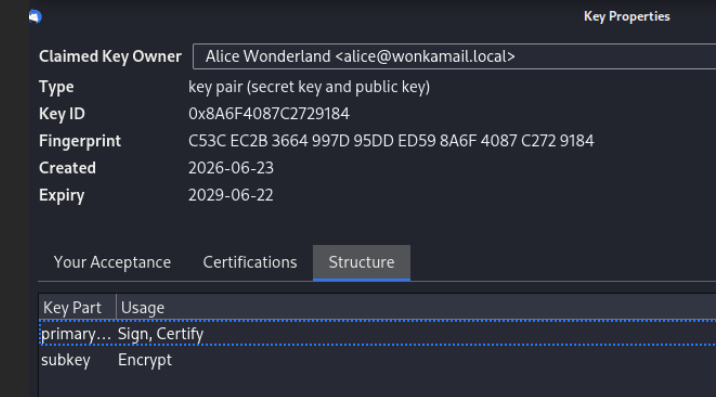Viewport: 716px width, 397px height.
Task: Click the Key ID label
Action: (x=62, y=114)
